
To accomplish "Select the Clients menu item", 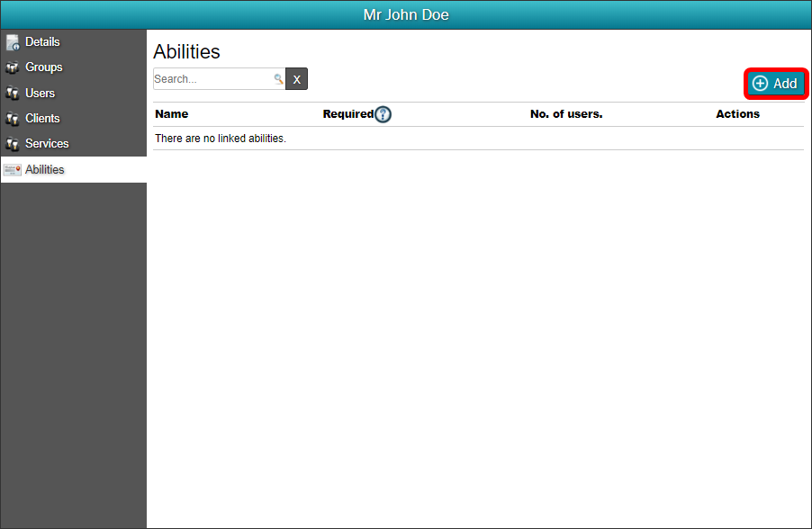I will [x=74, y=119].
